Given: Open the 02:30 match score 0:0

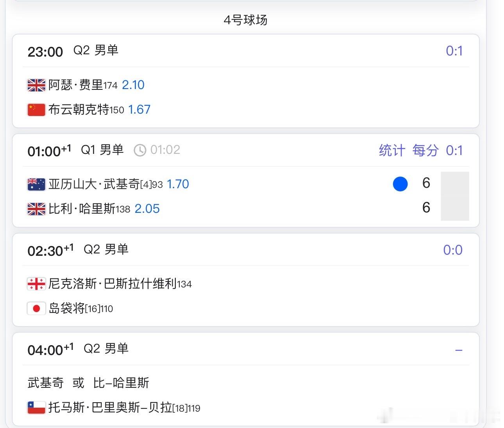Looking at the screenshot, I should tap(453, 250).
